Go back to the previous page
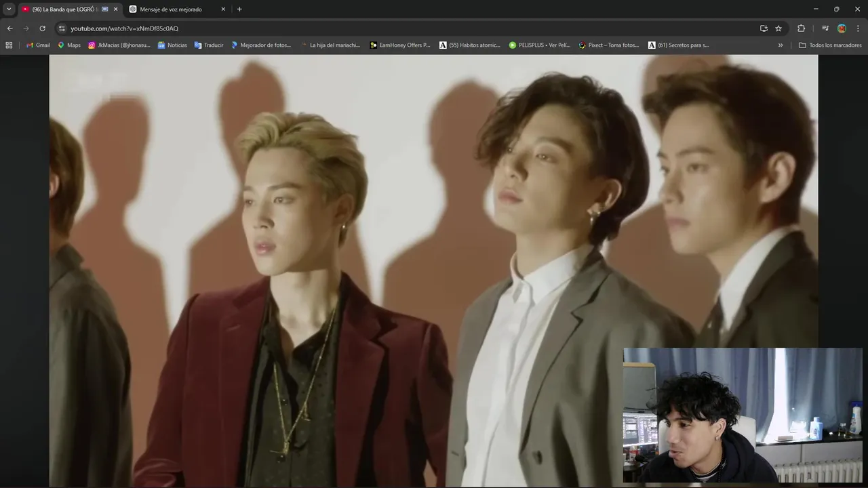Viewport: 868px width, 488px height. coord(9,28)
